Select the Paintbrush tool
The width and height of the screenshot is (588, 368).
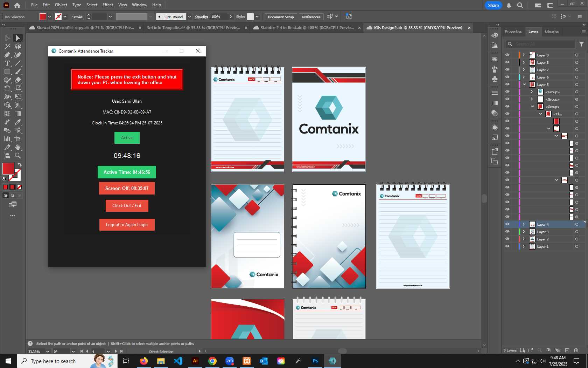[x=18, y=71]
